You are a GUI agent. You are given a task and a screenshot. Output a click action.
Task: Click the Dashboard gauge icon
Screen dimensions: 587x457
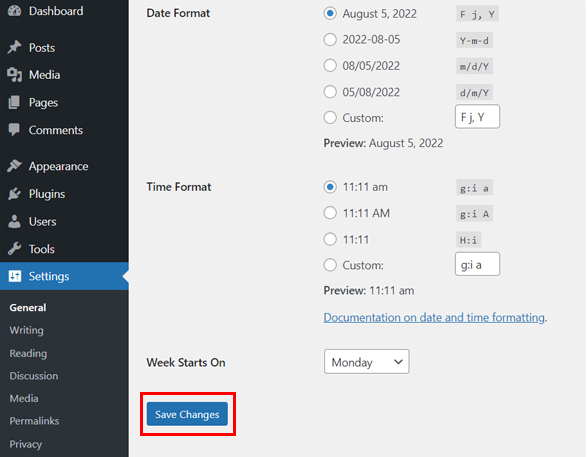click(x=15, y=11)
